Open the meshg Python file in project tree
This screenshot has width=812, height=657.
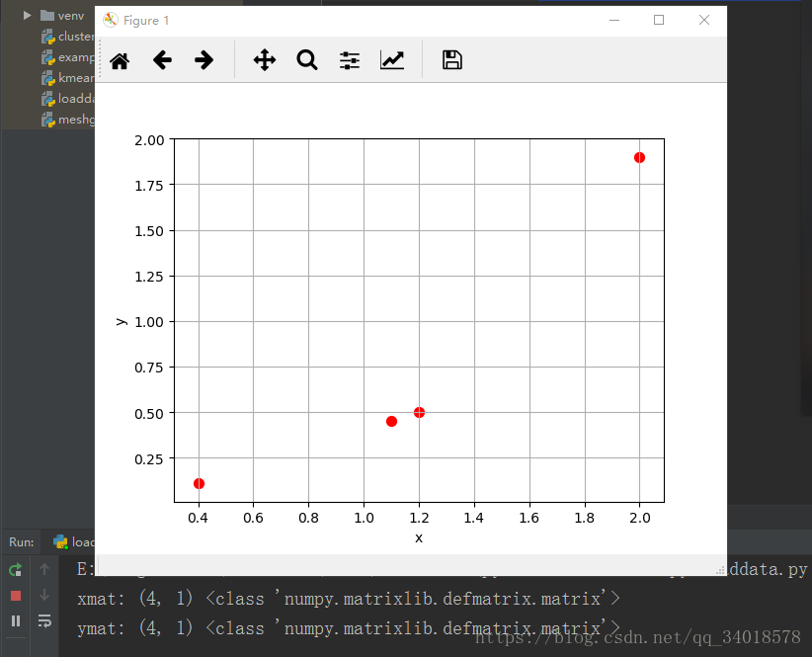pyautogui.click(x=68, y=120)
